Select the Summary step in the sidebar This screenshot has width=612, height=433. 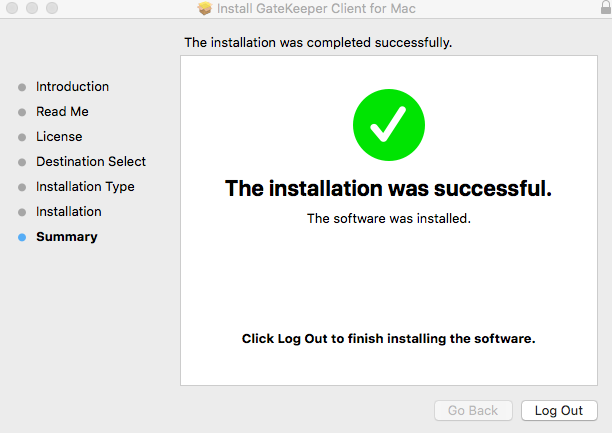(67, 237)
